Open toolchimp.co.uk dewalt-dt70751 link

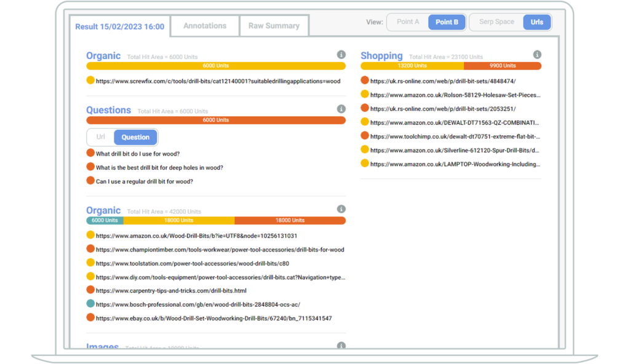pos(455,136)
